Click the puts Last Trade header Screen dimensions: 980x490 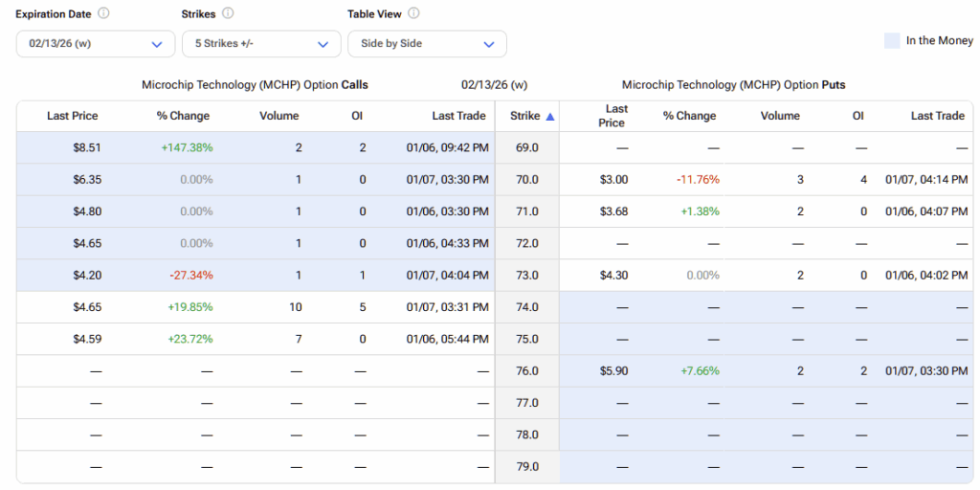pos(937,116)
